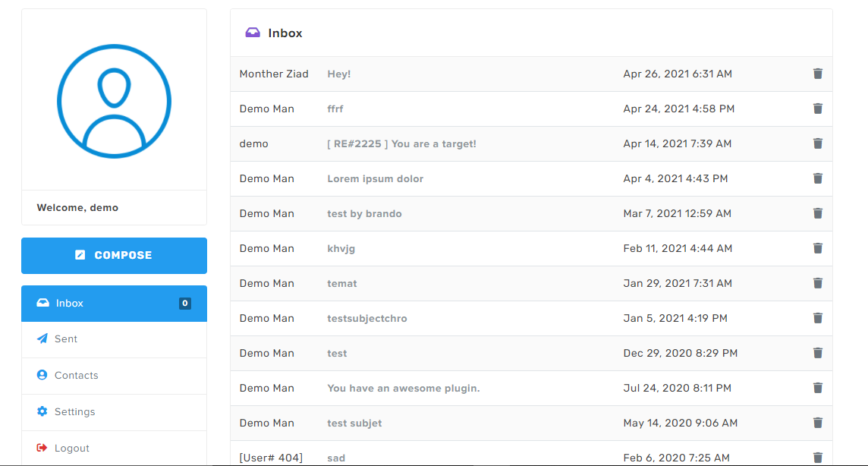The width and height of the screenshot is (868, 466).
Task: Switch to the Sent folder
Action: coord(67,338)
